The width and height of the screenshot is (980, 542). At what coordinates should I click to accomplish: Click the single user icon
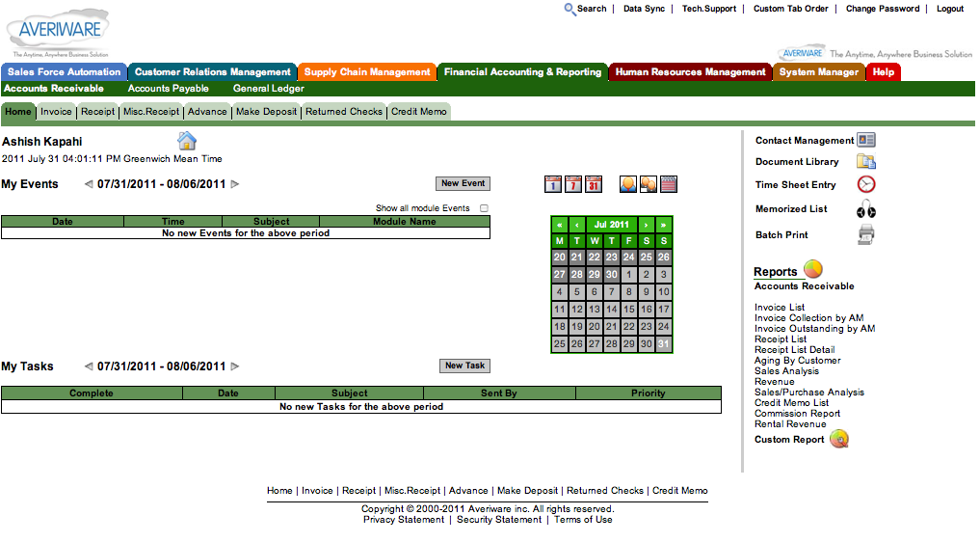coord(628,184)
